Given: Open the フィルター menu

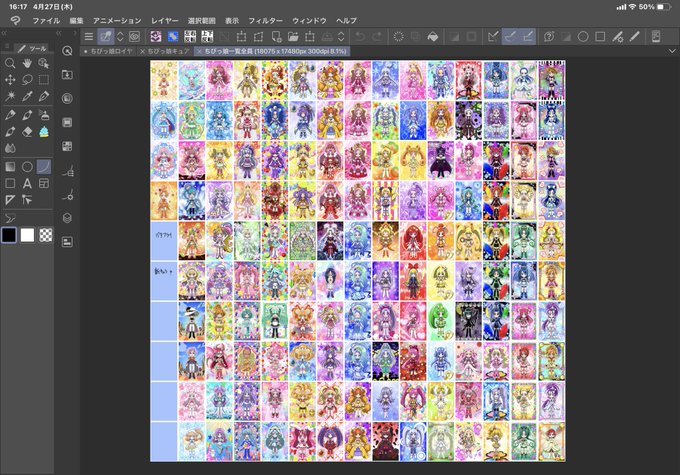Looking at the screenshot, I should pos(265,20).
